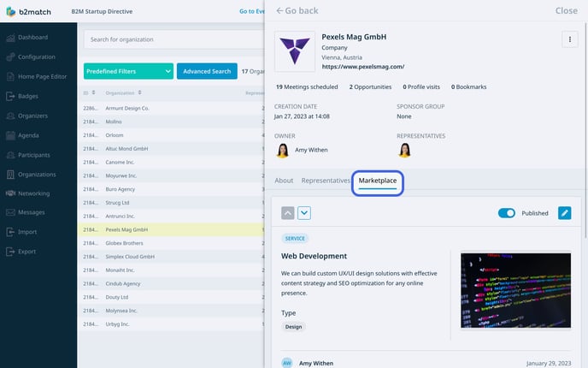Open Messages in the sidebar
The height and width of the screenshot is (368, 588).
[x=26, y=212]
